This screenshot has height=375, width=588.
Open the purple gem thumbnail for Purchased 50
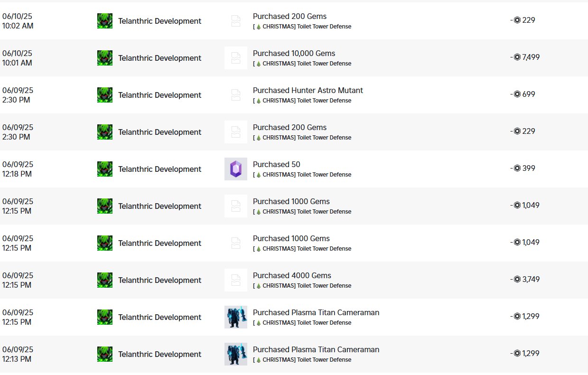pos(236,169)
